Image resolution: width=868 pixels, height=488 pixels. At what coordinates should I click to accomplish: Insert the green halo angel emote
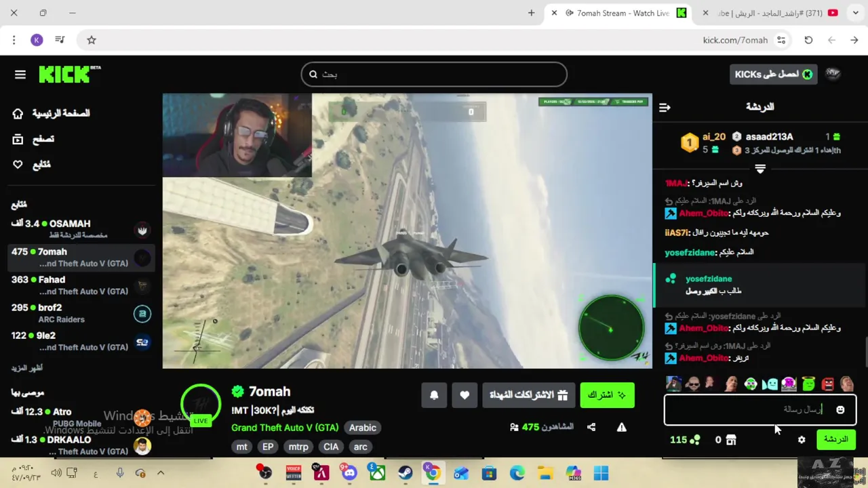pyautogui.click(x=808, y=384)
